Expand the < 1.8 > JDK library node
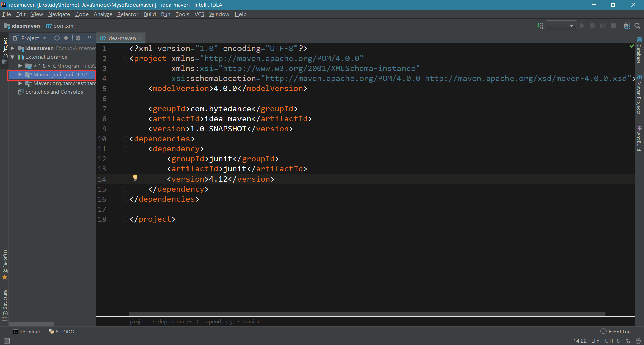Image resolution: width=644 pixels, height=345 pixels. 20,66
